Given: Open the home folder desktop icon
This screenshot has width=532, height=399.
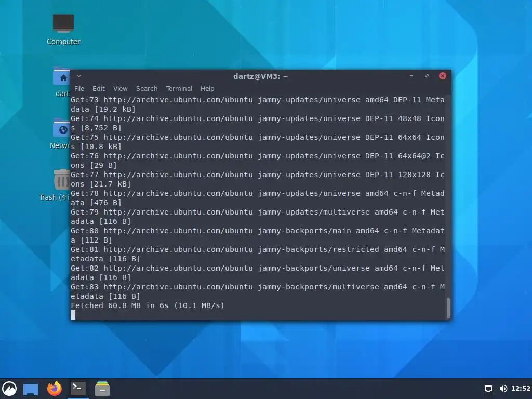Looking at the screenshot, I should (x=62, y=82).
